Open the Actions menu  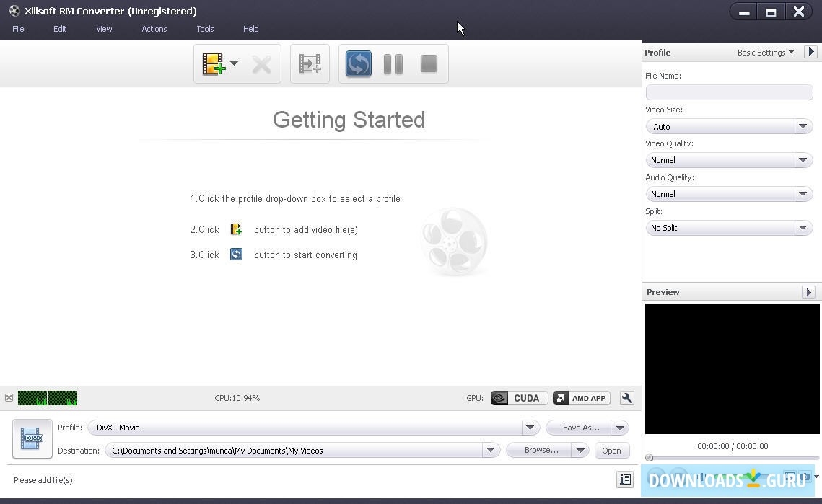(x=154, y=29)
